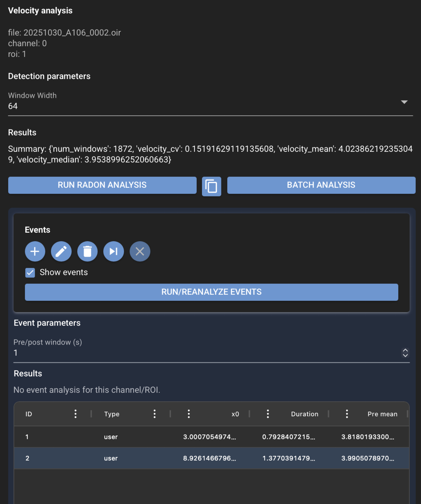
Task: Click the Pre mean value 3.9905078970…
Action: point(368,458)
